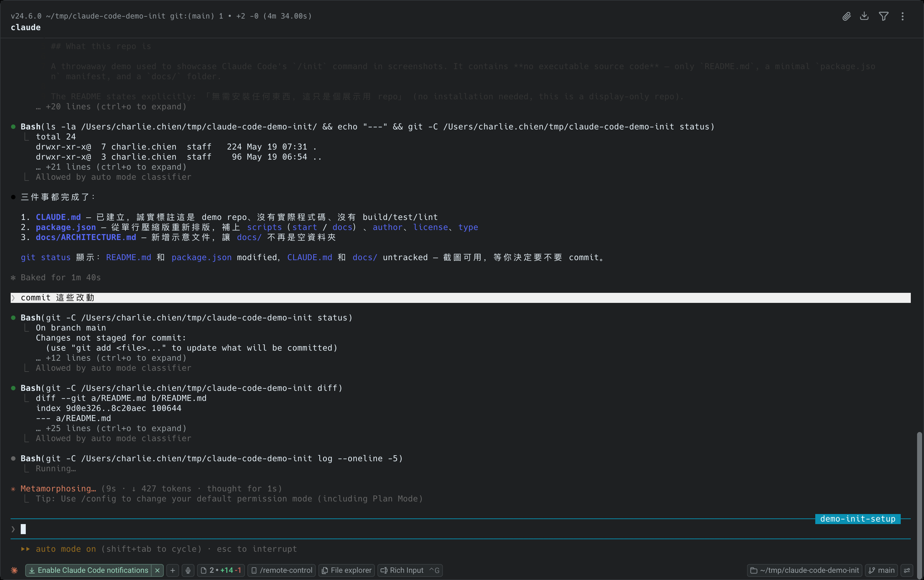This screenshot has height=580, width=924.
Task: Dismiss the notifications prompt chip
Action: (x=157, y=570)
